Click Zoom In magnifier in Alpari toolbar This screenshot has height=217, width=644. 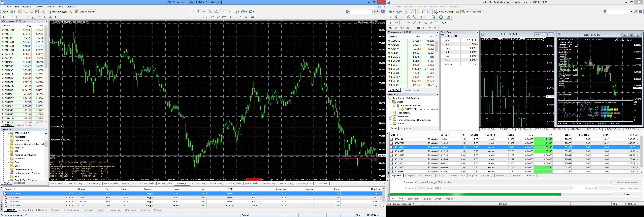coord(211,12)
